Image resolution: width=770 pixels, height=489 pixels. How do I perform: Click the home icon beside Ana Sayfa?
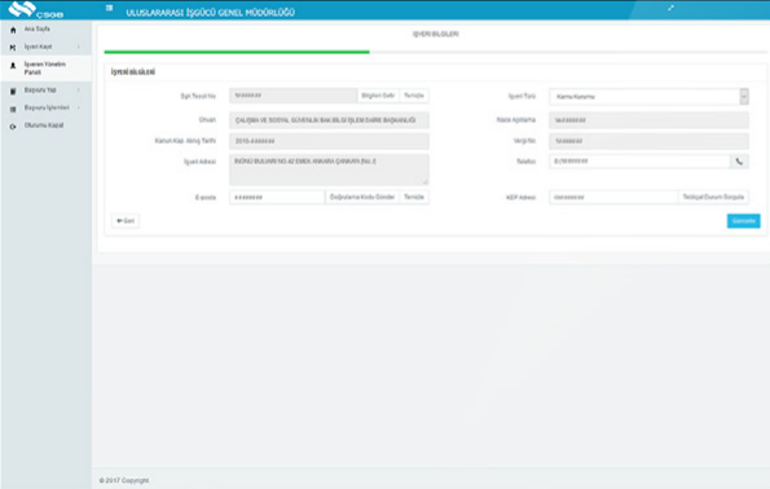click(12, 31)
